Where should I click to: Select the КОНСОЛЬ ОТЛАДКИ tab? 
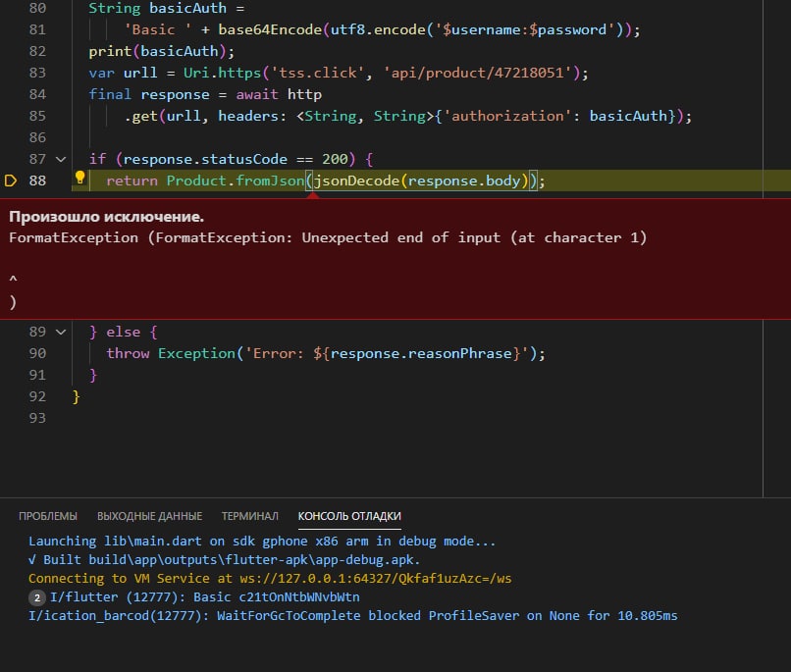(x=349, y=516)
